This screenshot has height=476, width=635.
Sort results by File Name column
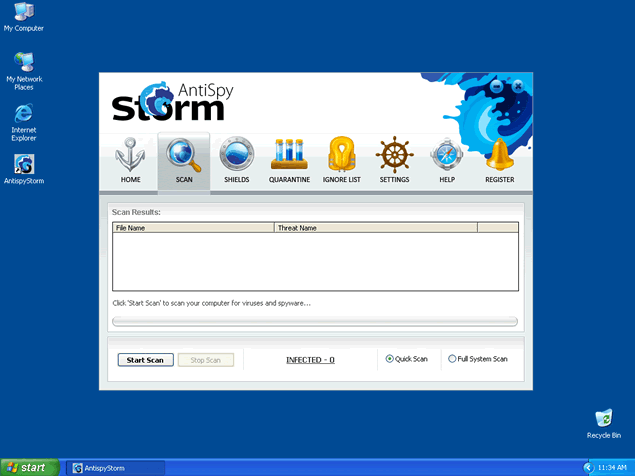[193, 228]
